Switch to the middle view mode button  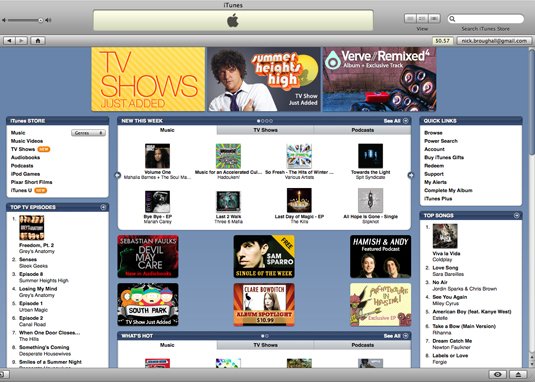click(x=422, y=18)
